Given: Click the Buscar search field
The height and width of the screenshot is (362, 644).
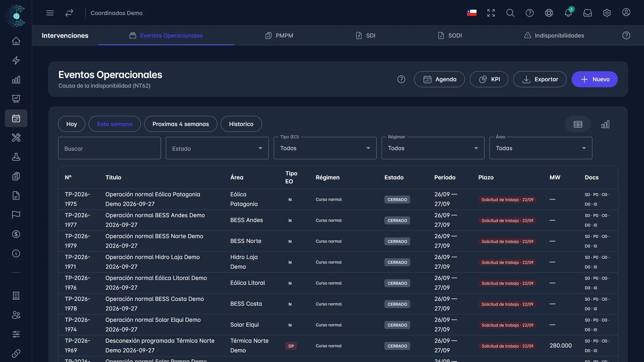Looking at the screenshot, I should pyautogui.click(x=109, y=148).
